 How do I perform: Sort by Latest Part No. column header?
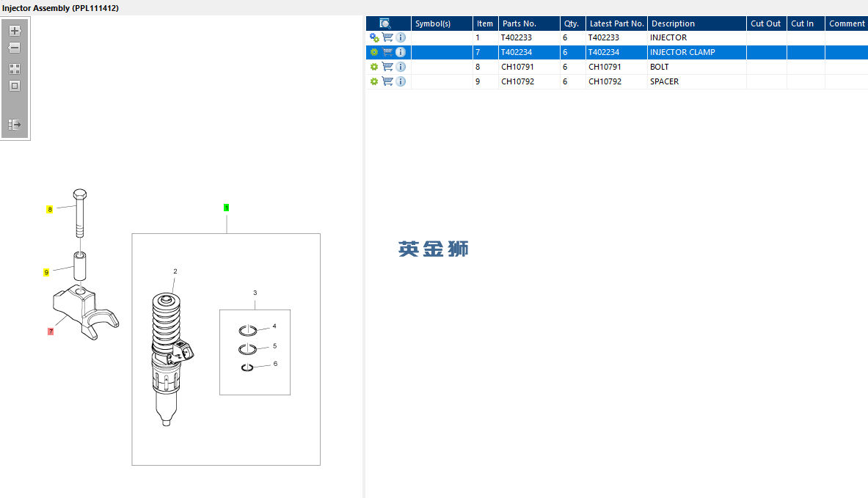click(616, 23)
